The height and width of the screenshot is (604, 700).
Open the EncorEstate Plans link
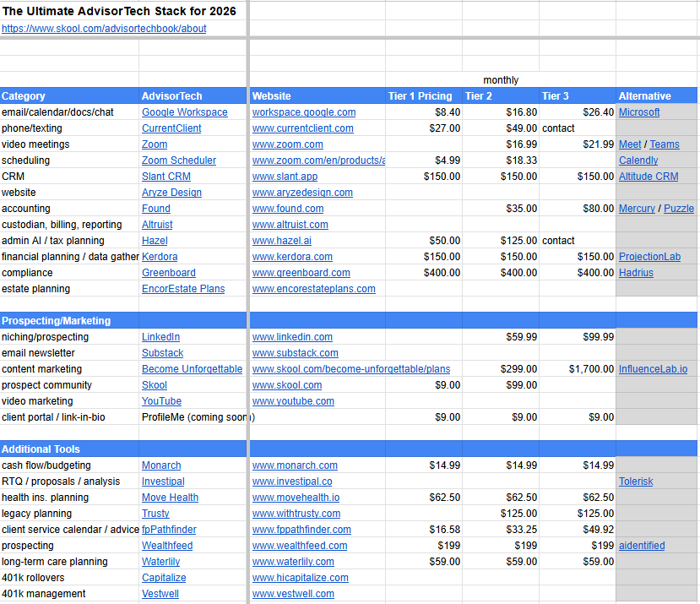click(x=183, y=289)
